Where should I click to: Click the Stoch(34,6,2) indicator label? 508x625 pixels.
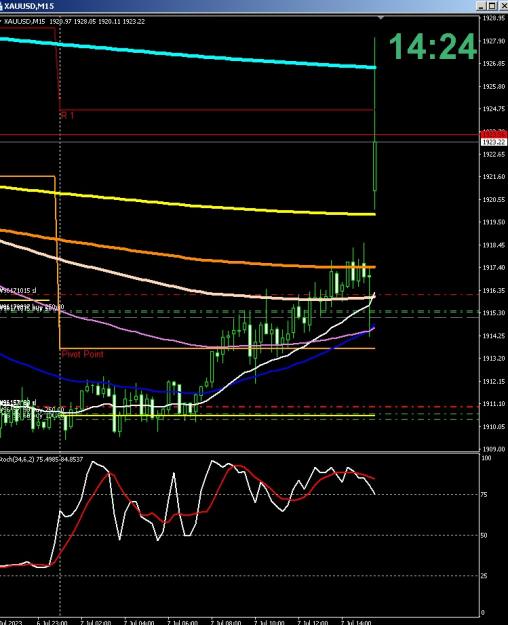pyautogui.click(x=41, y=460)
